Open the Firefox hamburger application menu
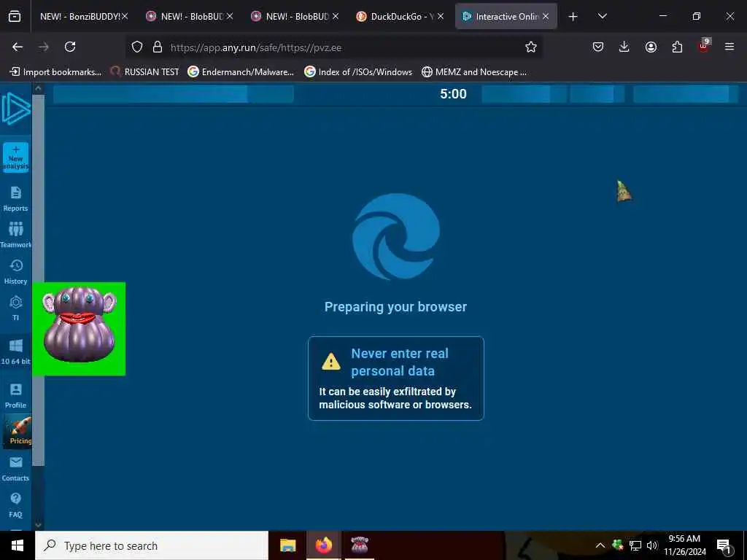Image resolution: width=747 pixels, height=560 pixels. pyautogui.click(x=729, y=47)
